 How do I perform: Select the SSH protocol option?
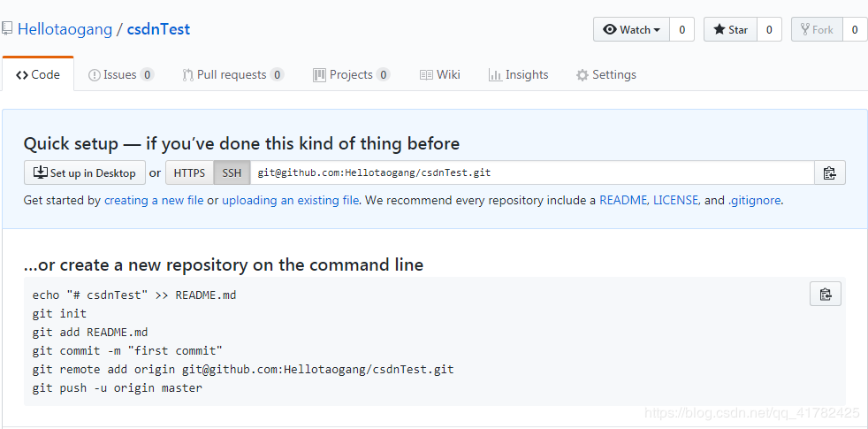coord(232,172)
